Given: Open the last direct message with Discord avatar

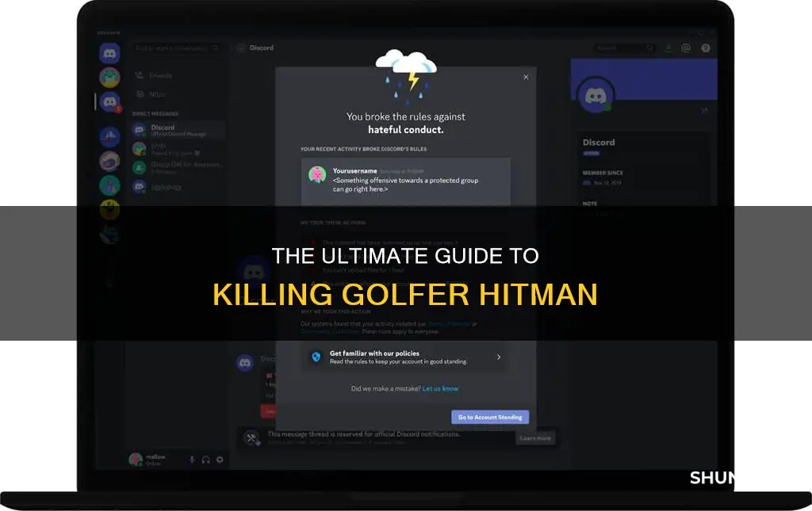Looking at the screenshot, I should coord(178,187).
